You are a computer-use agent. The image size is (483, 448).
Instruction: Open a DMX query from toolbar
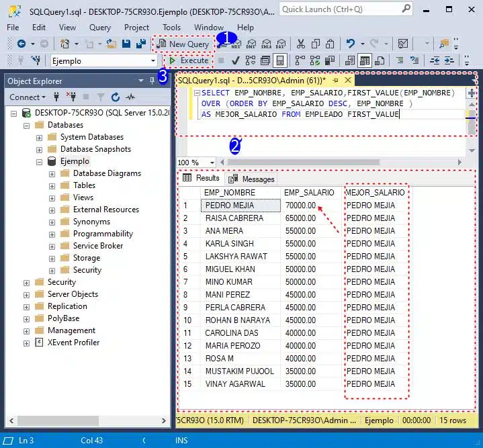pyautogui.click(x=251, y=44)
